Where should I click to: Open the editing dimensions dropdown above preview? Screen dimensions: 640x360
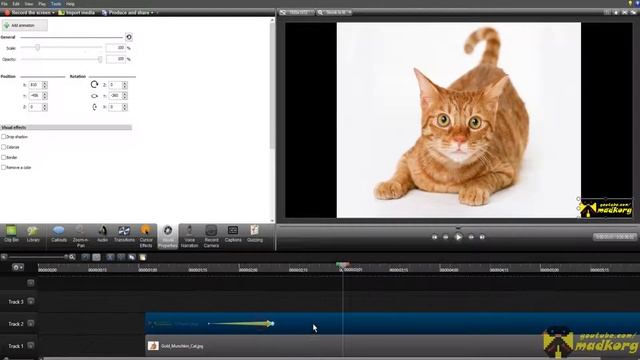point(297,13)
